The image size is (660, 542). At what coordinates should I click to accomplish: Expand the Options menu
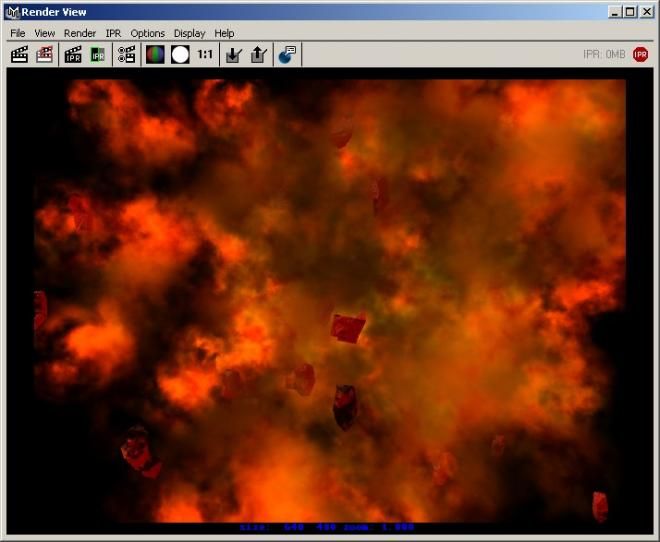tap(147, 33)
